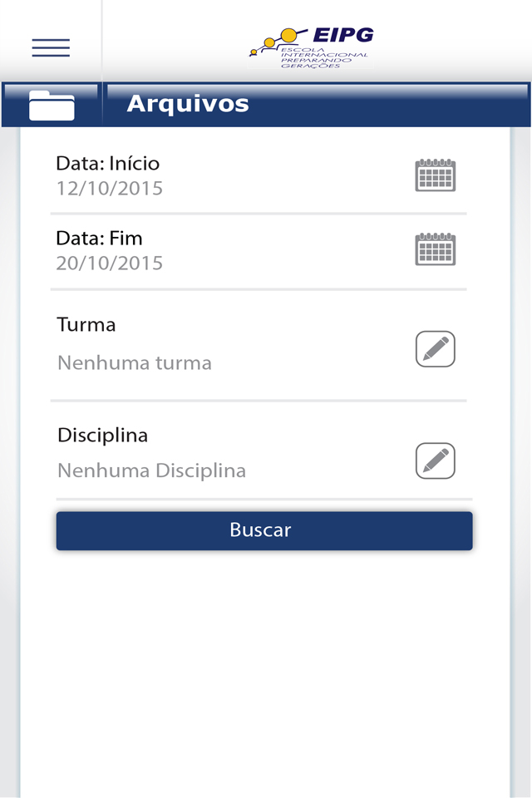Click the folder icon beside Arquivos
Image resolution: width=532 pixels, height=798 pixels.
click(52, 106)
